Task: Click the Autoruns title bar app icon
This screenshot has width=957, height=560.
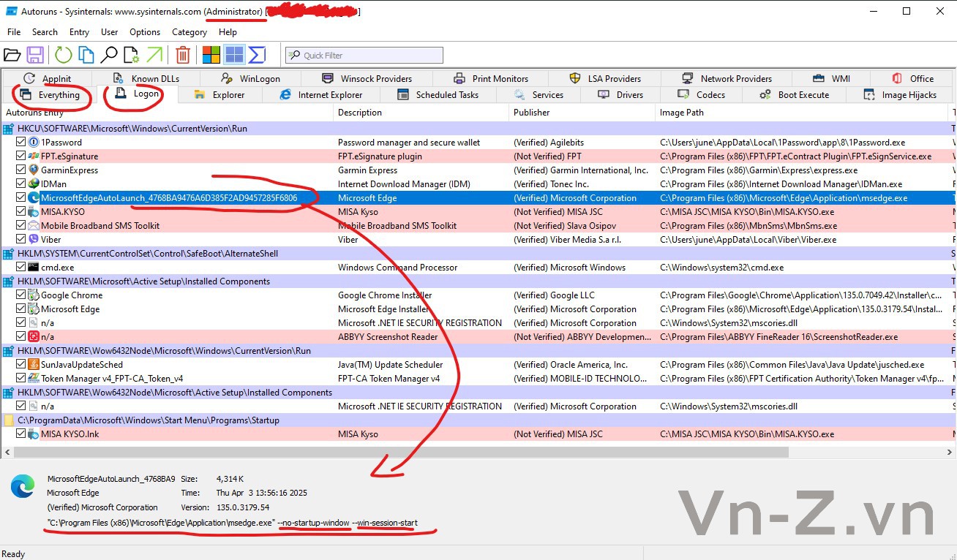Action: click(12, 12)
